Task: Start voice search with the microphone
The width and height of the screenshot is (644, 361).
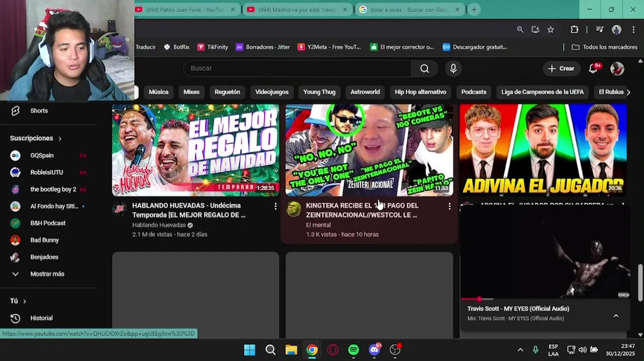Action: (x=453, y=68)
